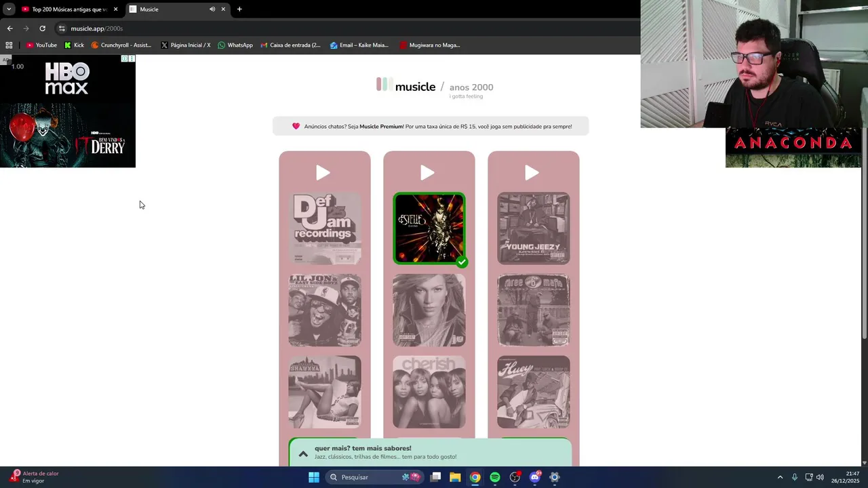Open volume control in system tray
Viewport: 868px width, 488px height.
[820, 477]
